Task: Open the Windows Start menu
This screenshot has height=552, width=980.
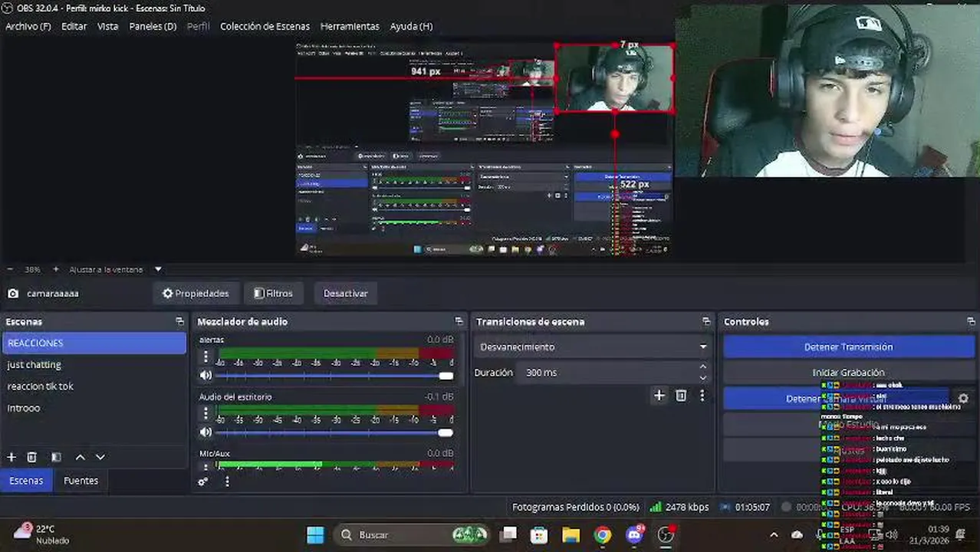Action: click(x=315, y=535)
